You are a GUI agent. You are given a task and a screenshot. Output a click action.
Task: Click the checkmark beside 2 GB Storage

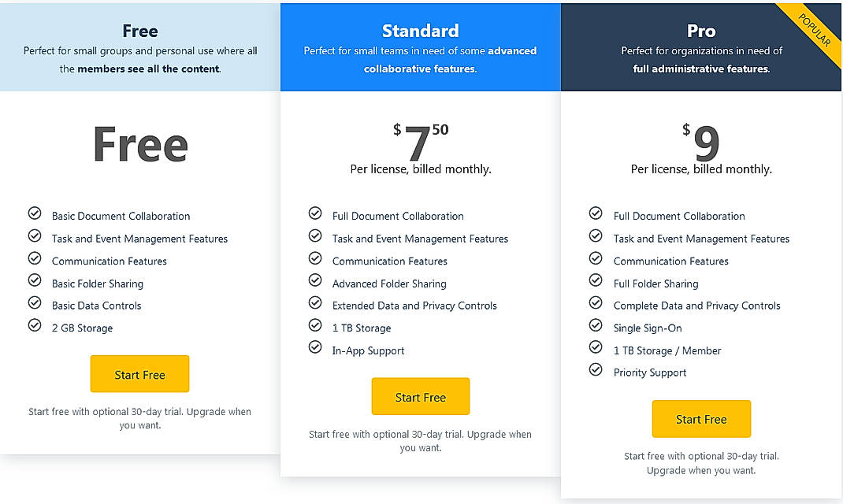click(35, 324)
